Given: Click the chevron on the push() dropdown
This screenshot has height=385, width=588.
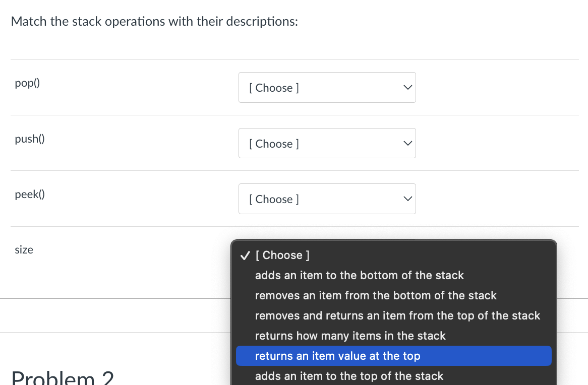Looking at the screenshot, I should pos(407,143).
